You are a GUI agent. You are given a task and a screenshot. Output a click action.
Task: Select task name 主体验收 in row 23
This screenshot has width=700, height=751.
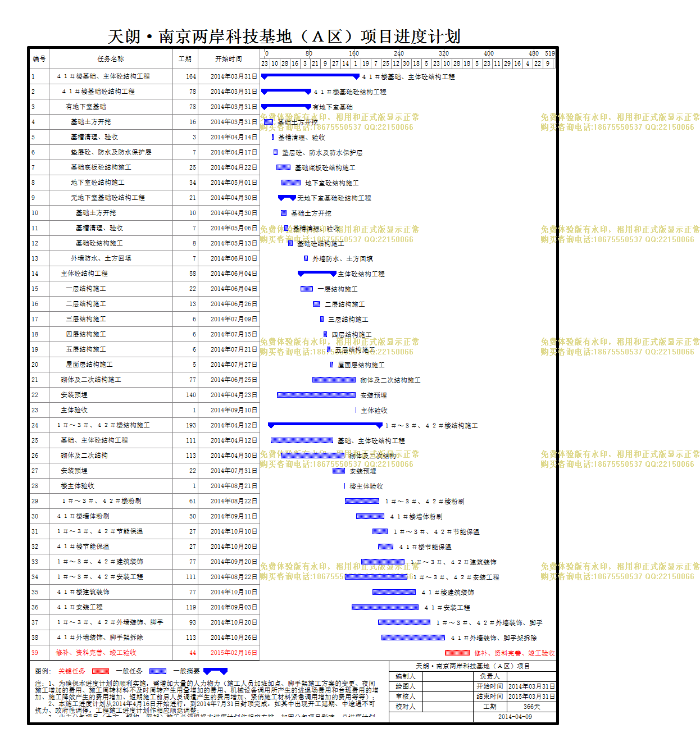74,410
